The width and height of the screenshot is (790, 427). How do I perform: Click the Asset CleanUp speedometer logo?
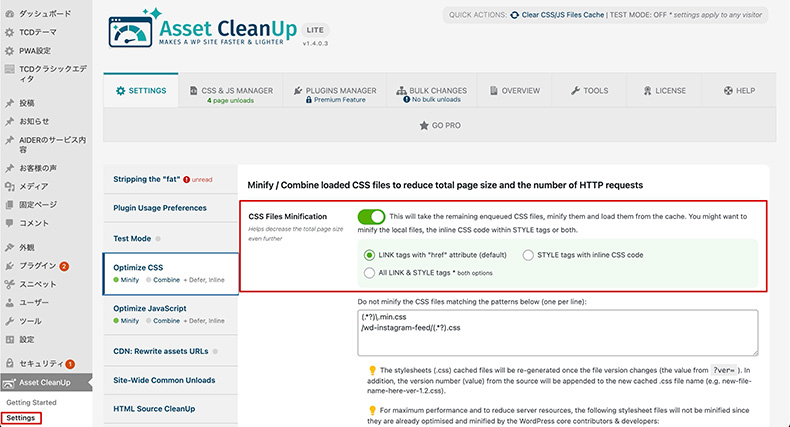(130, 32)
